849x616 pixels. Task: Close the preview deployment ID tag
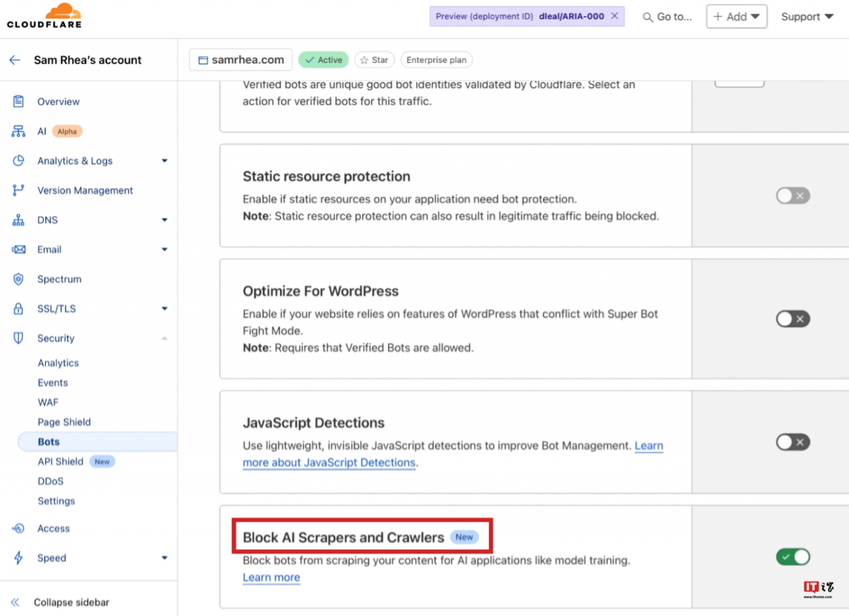(x=615, y=16)
